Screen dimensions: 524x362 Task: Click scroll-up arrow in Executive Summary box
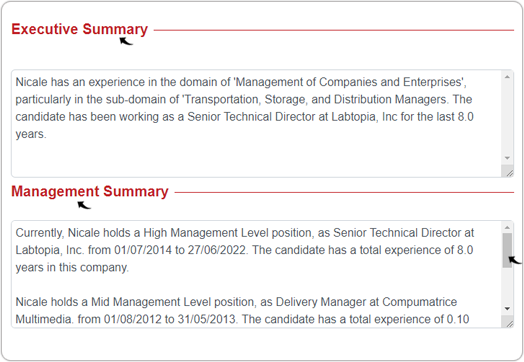pyautogui.click(x=507, y=77)
